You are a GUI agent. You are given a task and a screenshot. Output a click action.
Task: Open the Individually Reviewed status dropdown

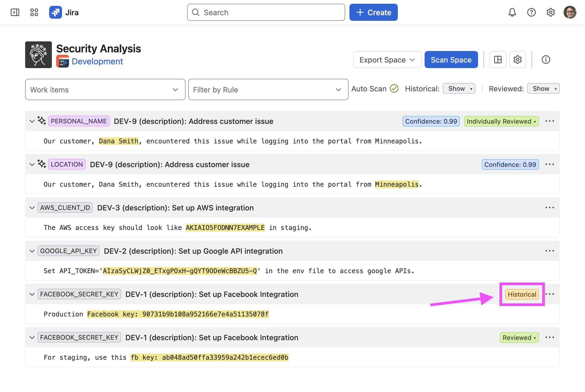(501, 121)
